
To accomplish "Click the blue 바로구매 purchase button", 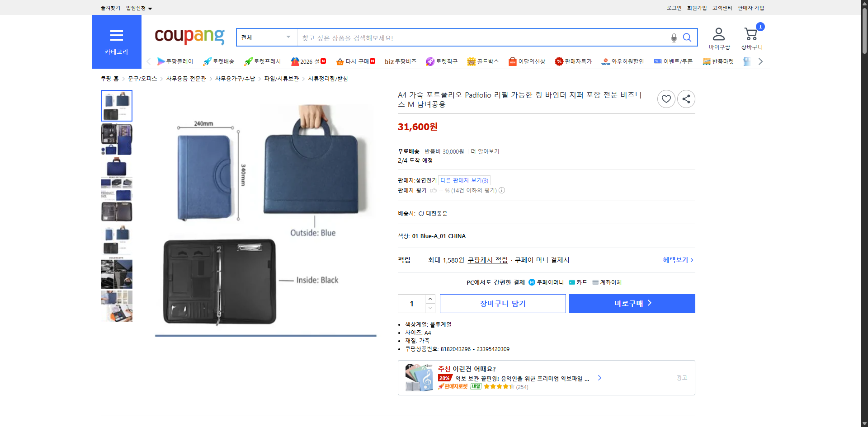I will [632, 303].
